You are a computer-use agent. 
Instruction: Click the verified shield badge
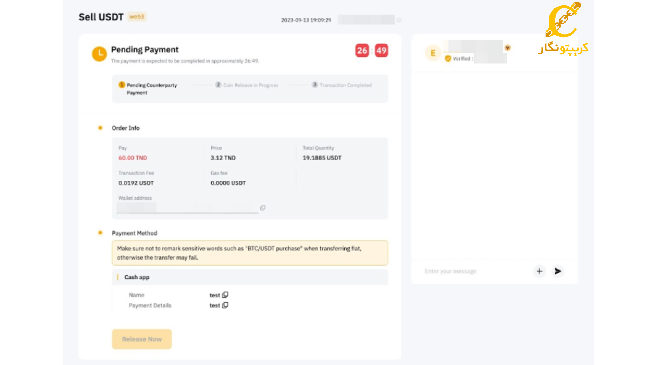coord(448,58)
